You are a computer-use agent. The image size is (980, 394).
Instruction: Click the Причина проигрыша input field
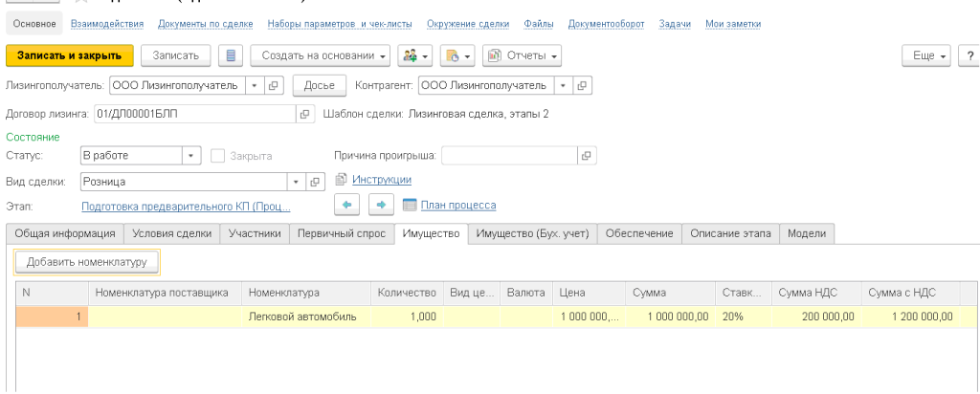click(x=509, y=156)
